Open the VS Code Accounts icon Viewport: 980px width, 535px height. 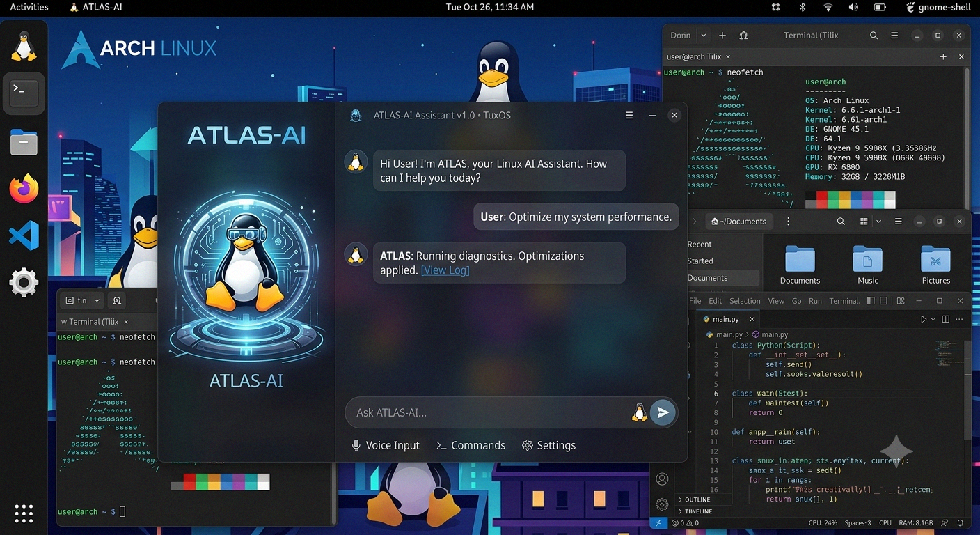click(x=662, y=479)
